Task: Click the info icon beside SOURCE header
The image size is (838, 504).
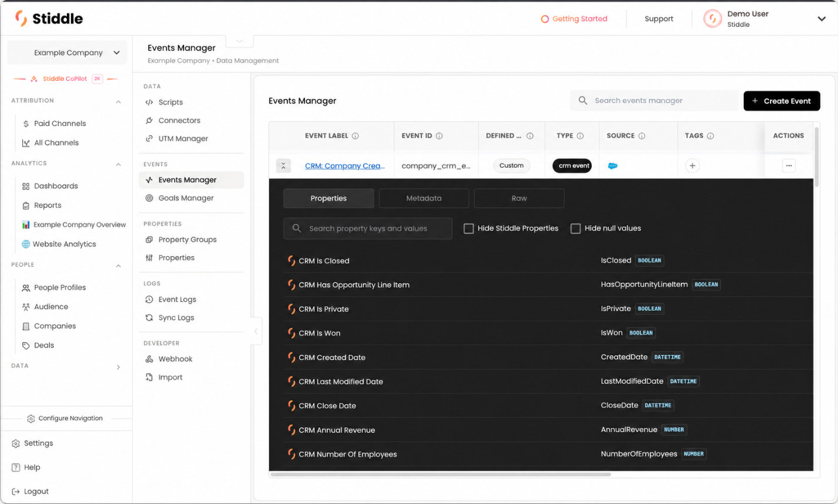Action: coord(642,136)
